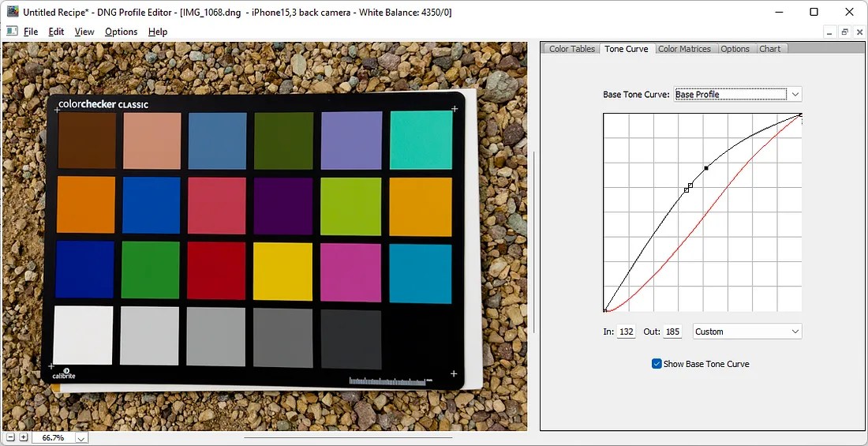The height and width of the screenshot is (446, 868).
Task: Open the zoom percentage dropdown arrow
Action: pyautogui.click(x=81, y=438)
